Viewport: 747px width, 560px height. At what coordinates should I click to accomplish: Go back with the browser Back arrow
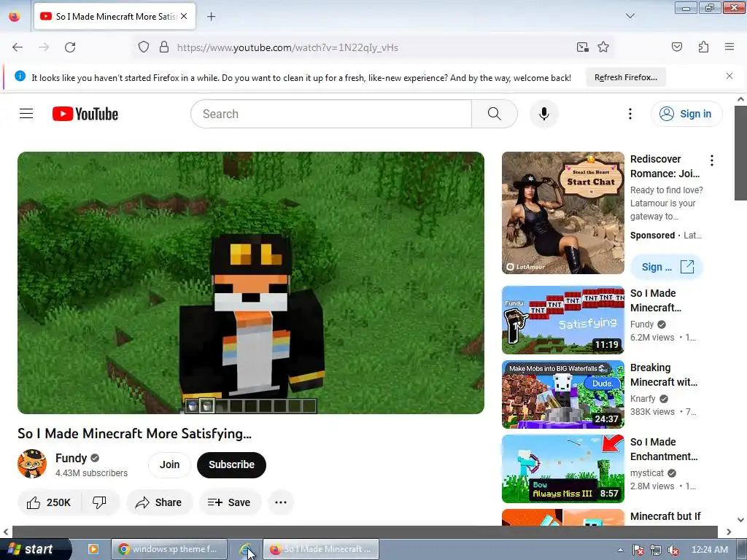pyautogui.click(x=18, y=47)
